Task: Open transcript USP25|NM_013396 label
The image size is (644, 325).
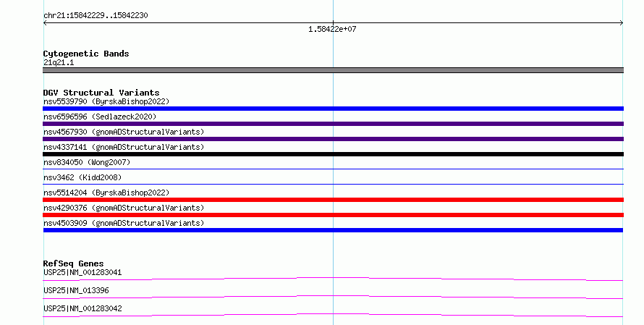Action: coord(76,290)
